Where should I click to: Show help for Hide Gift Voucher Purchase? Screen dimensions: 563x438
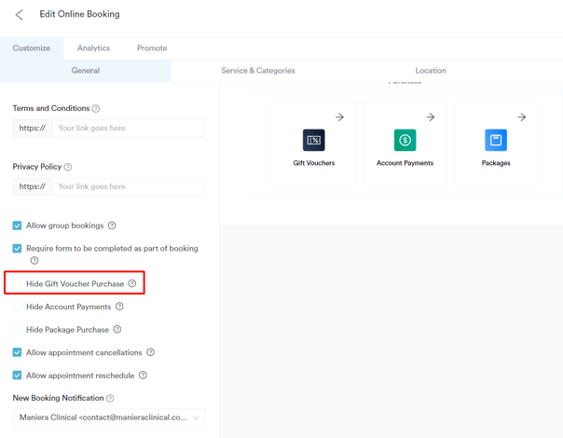[x=132, y=283]
